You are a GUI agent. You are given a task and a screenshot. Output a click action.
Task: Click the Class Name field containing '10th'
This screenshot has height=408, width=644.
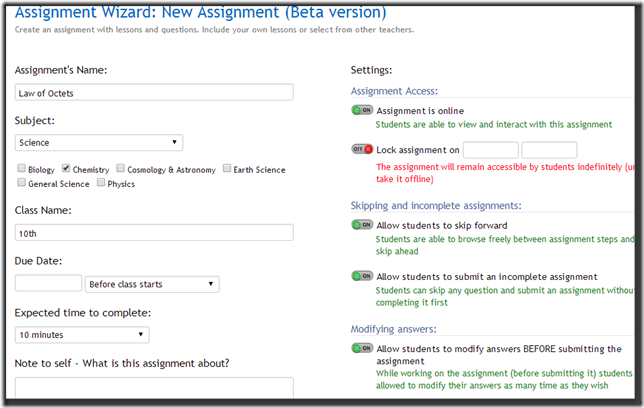154,233
